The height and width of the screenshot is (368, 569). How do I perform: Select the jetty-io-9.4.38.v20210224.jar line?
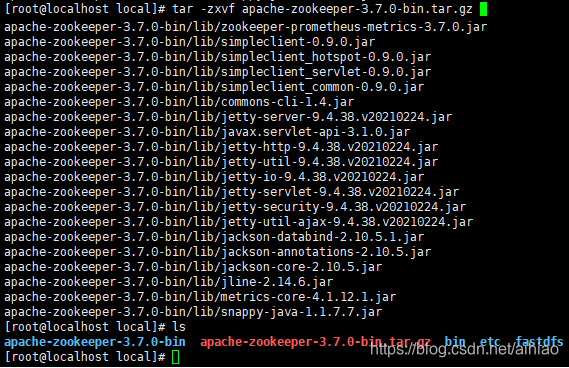coord(214,177)
